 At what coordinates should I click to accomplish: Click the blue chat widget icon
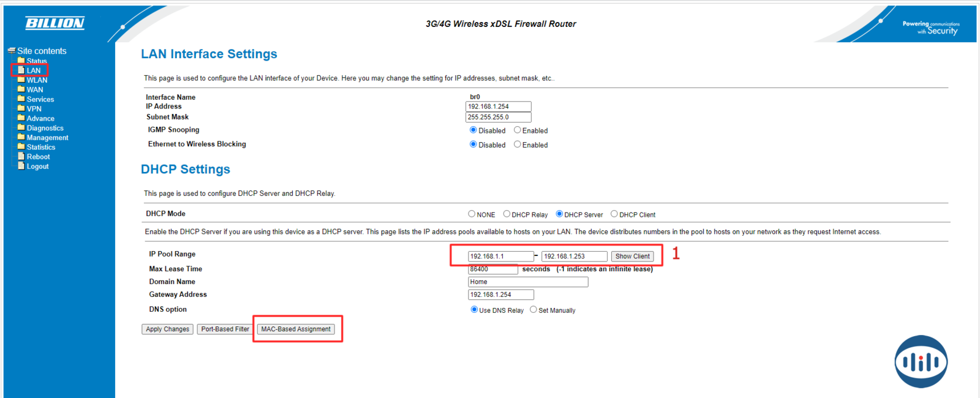point(921,362)
